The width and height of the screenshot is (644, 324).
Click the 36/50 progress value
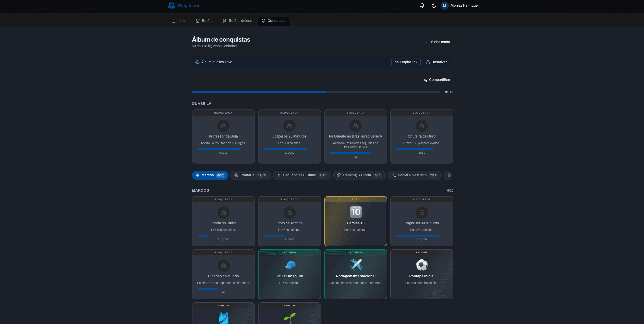[x=422, y=153]
